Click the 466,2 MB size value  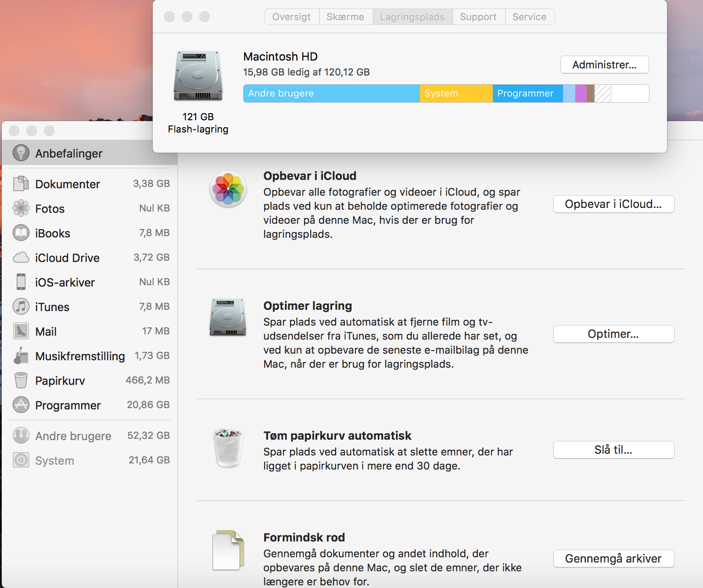148,380
